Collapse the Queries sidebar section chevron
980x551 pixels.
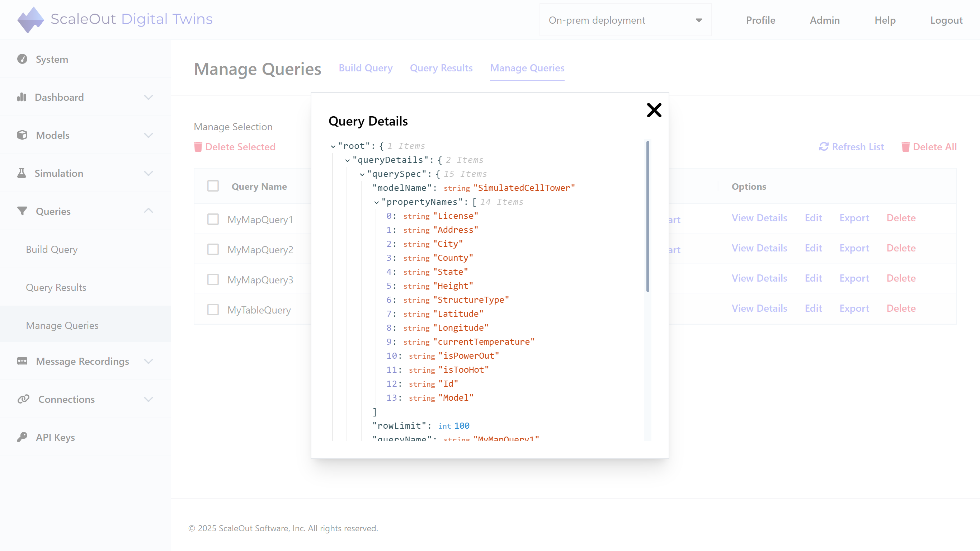pyautogui.click(x=149, y=211)
